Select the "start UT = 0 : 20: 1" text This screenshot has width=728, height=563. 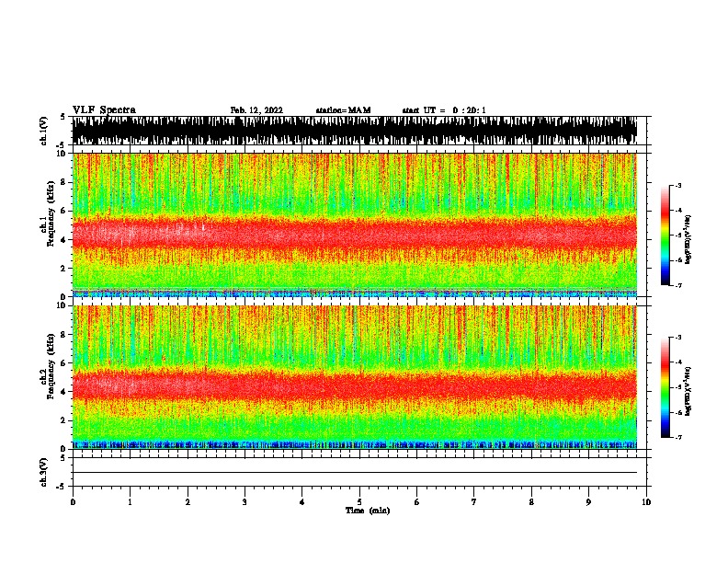pyautogui.click(x=444, y=110)
